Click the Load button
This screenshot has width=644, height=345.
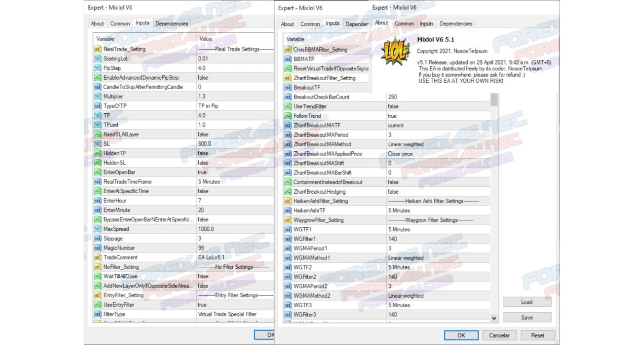point(527,302)
